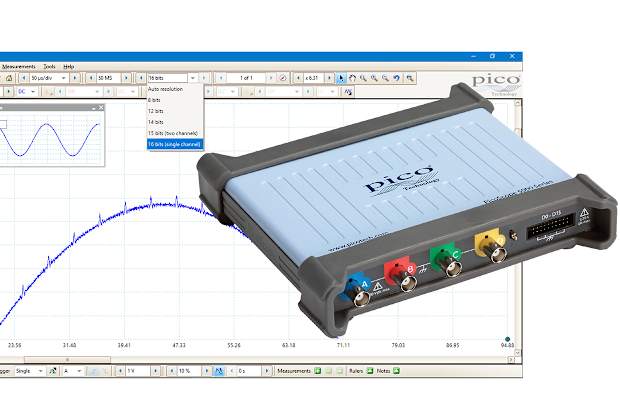Decrease timebase with left arrow
This screenshot has width=620, height=413.
[x=24, y=78]
